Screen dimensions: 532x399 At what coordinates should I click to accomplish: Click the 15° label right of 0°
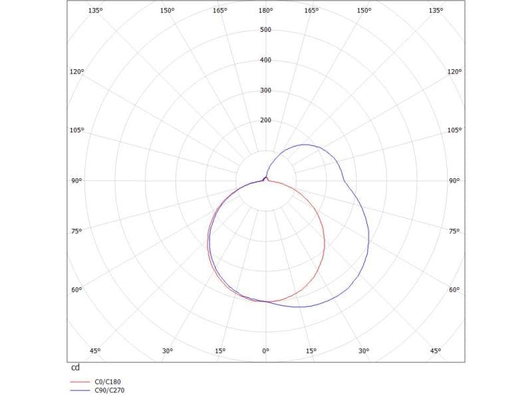[311, 350]
